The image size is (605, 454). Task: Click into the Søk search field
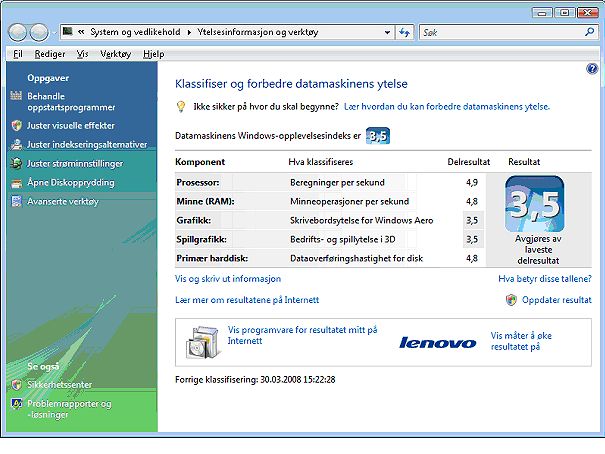click(502, 32)
